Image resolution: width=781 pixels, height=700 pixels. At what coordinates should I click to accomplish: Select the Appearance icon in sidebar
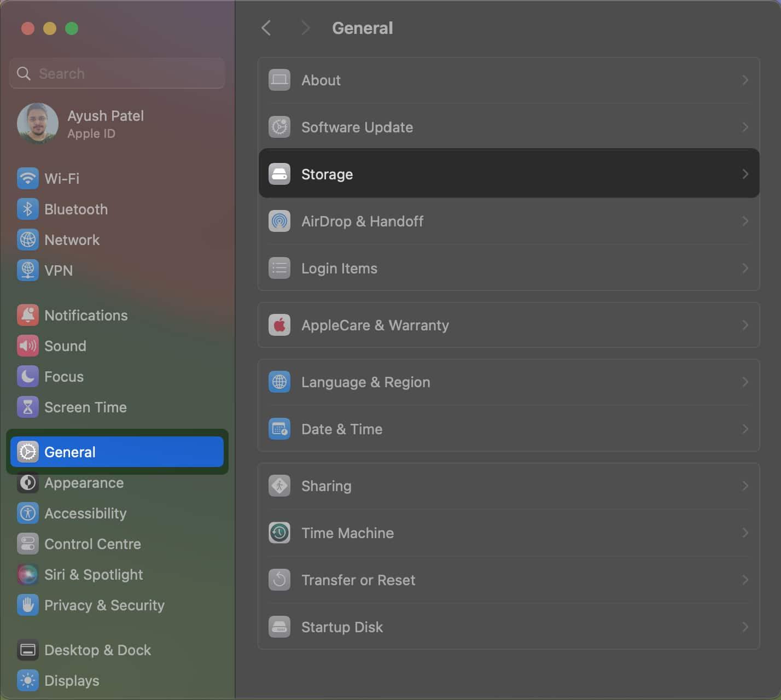[x=27, y=483]
